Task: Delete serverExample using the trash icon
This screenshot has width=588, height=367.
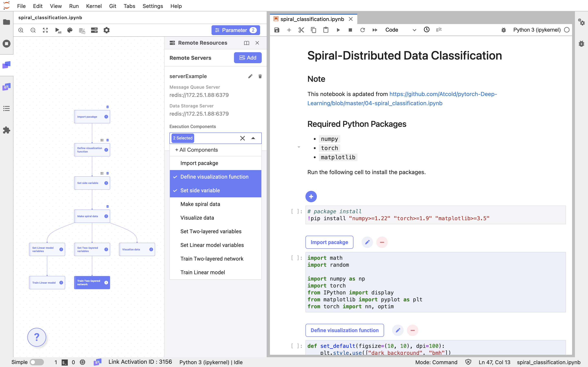Action: coord(260,76)
